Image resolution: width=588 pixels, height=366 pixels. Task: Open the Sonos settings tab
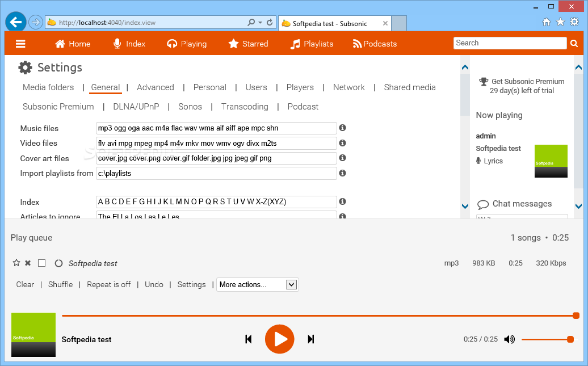pyautogui.click(x=190, y=107)
